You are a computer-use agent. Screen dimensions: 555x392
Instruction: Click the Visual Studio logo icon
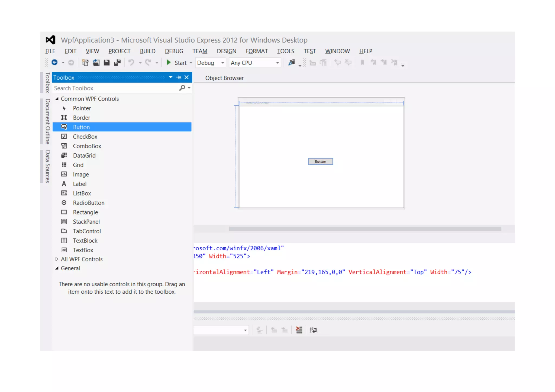click(x=50, y=40)
